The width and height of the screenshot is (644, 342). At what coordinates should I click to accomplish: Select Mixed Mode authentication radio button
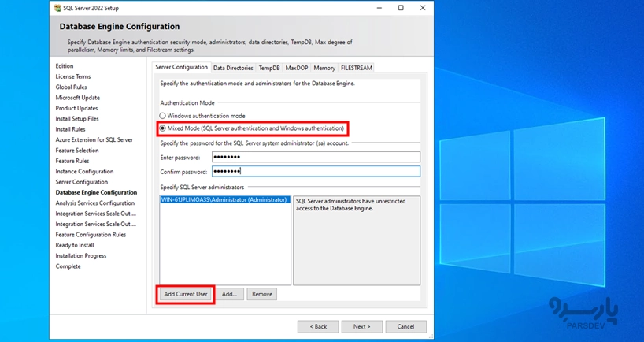tap(163, 128)
